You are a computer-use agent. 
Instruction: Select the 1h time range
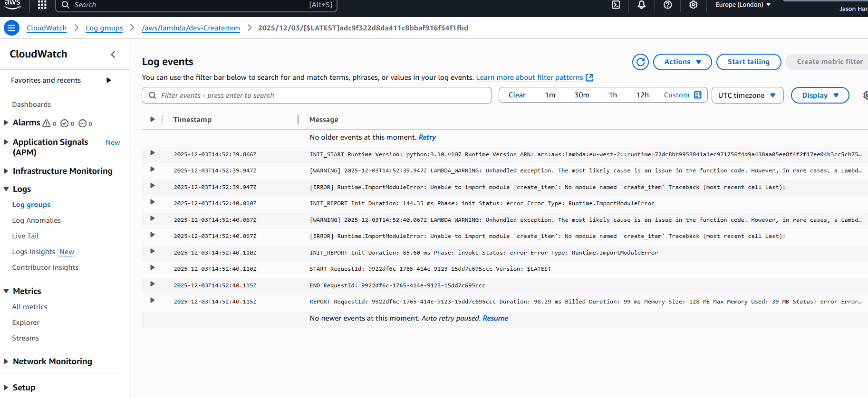[x=613, y=95]
